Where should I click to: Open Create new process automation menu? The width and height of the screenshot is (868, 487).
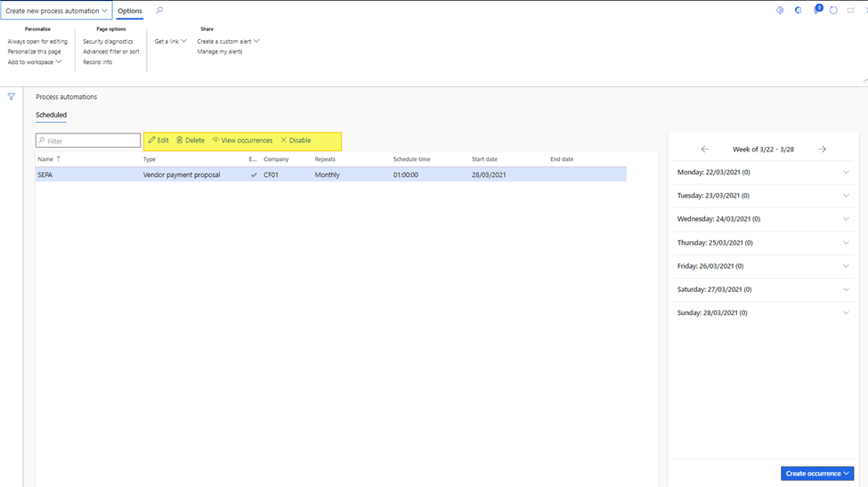click(56, 11)
